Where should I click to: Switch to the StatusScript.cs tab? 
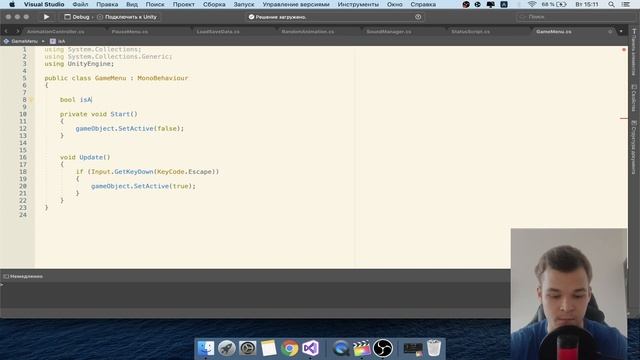(x=470, y=31)
